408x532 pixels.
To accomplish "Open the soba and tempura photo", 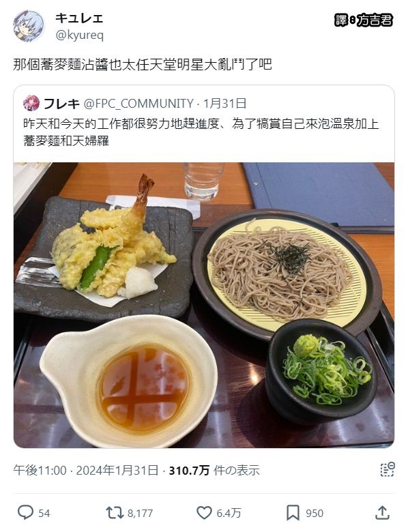I will tap(204, 305).
